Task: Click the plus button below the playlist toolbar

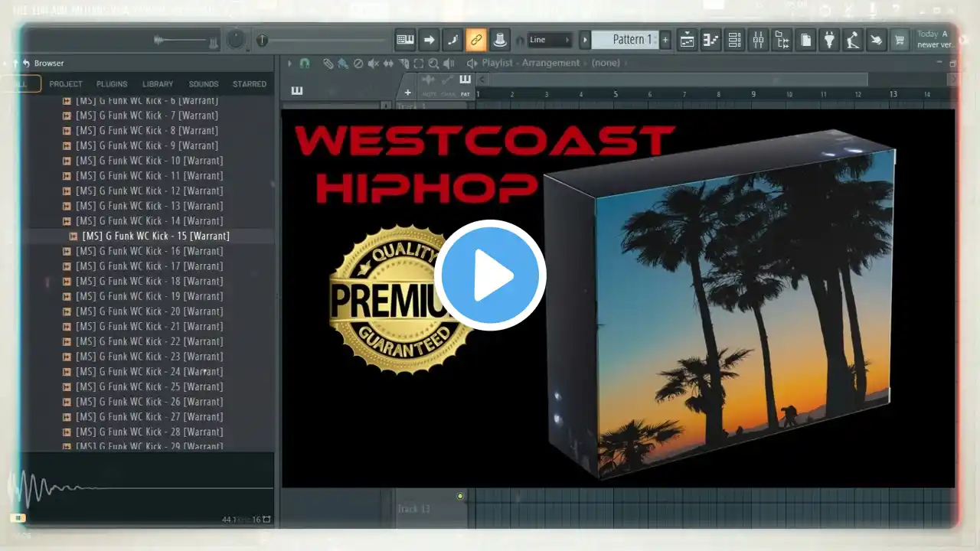Action: tap(408, 93)
